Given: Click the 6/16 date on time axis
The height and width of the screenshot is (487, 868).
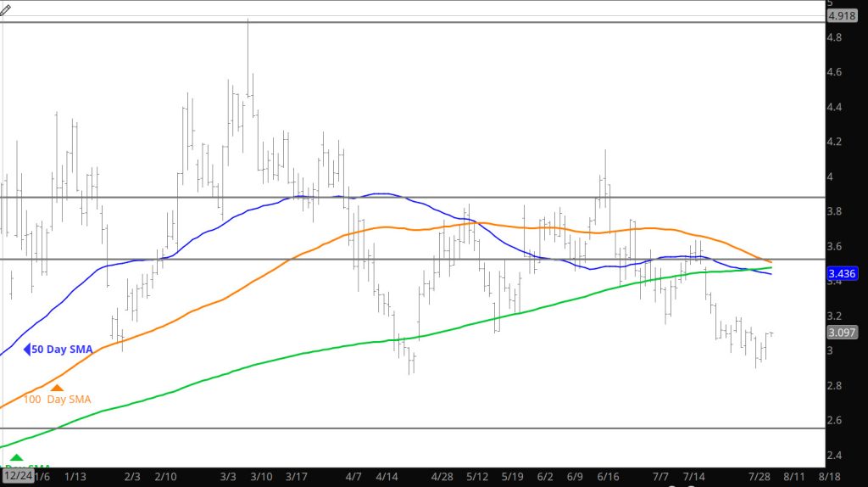Looking at the screenshot, I should (x=608, y=477).
